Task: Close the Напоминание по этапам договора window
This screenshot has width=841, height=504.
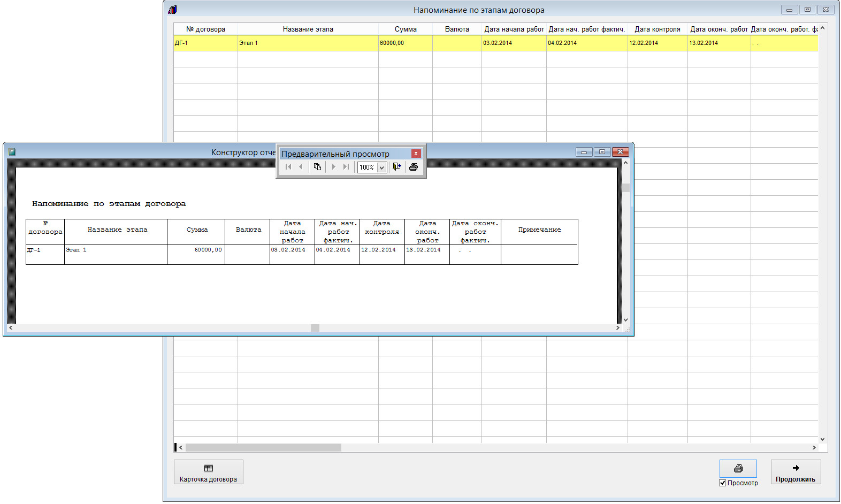Action: pos(825,10)
